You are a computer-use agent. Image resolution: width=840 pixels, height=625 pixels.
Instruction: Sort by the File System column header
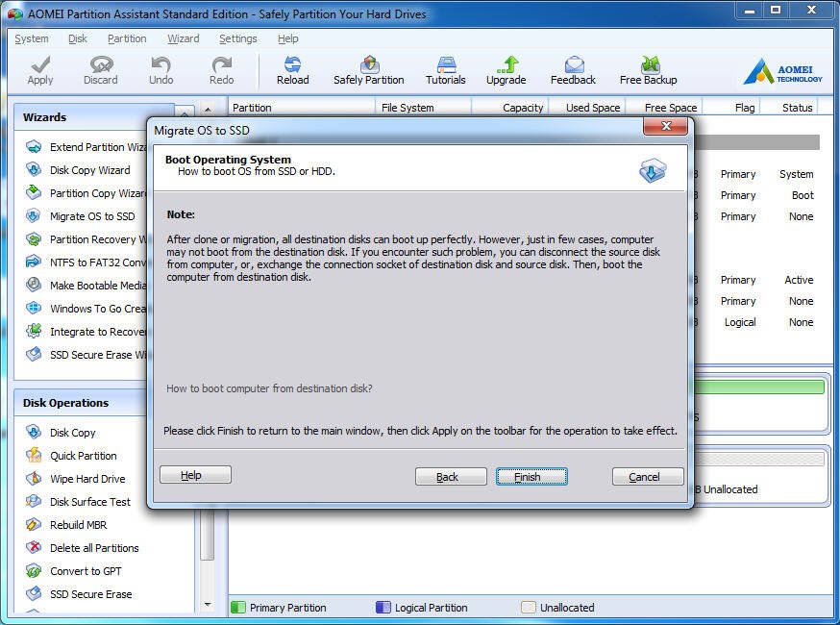423,107
